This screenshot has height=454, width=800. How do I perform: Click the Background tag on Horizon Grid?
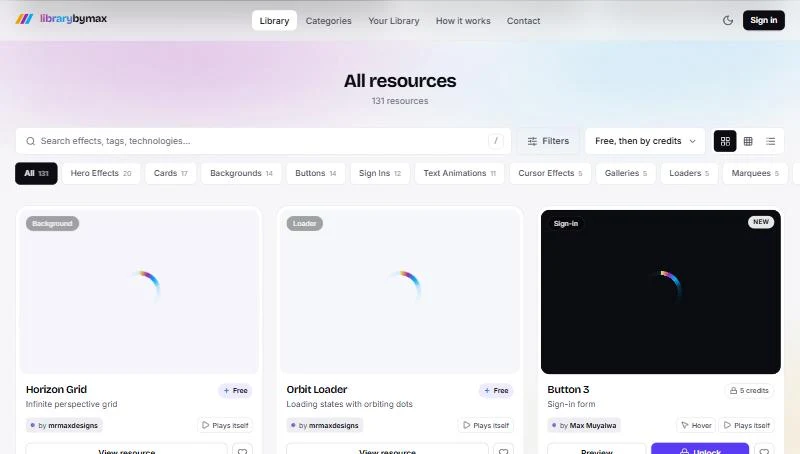pos(52,223)
